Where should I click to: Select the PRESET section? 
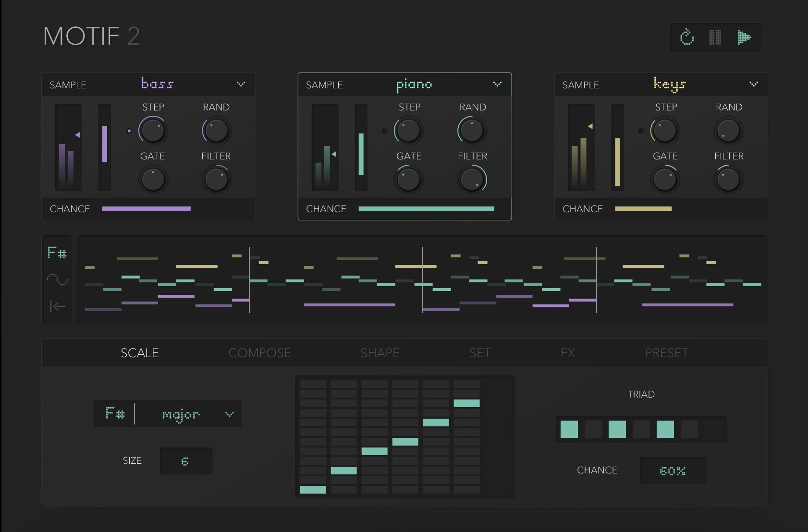(x=667, y=352)
